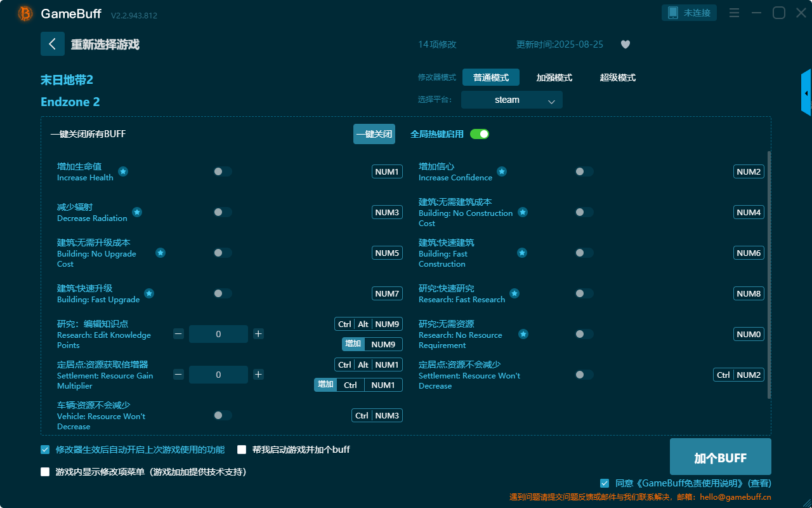Click the vertical scrollbar of cheat list
This screenshot has width=812, height=508.
[x=769, y=275]
